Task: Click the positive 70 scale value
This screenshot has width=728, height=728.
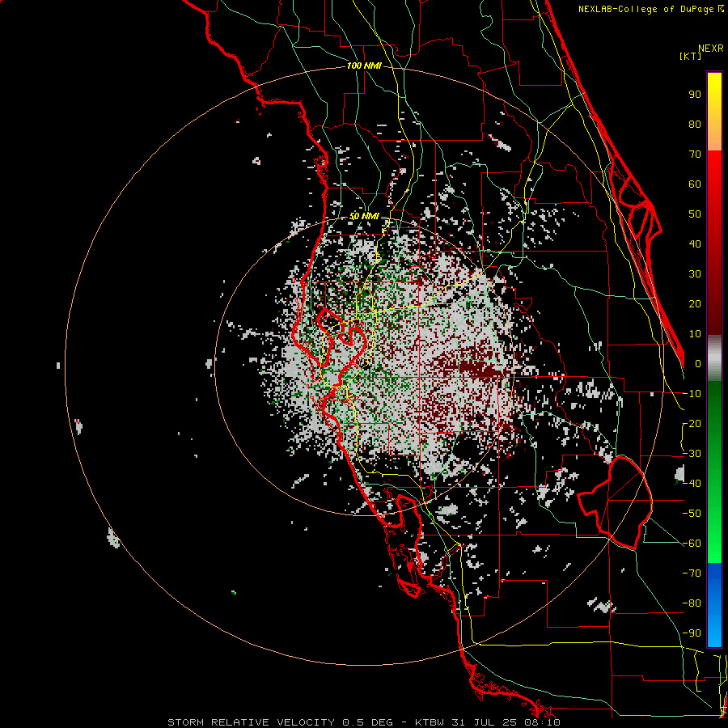Action: (x=695, y=154)
